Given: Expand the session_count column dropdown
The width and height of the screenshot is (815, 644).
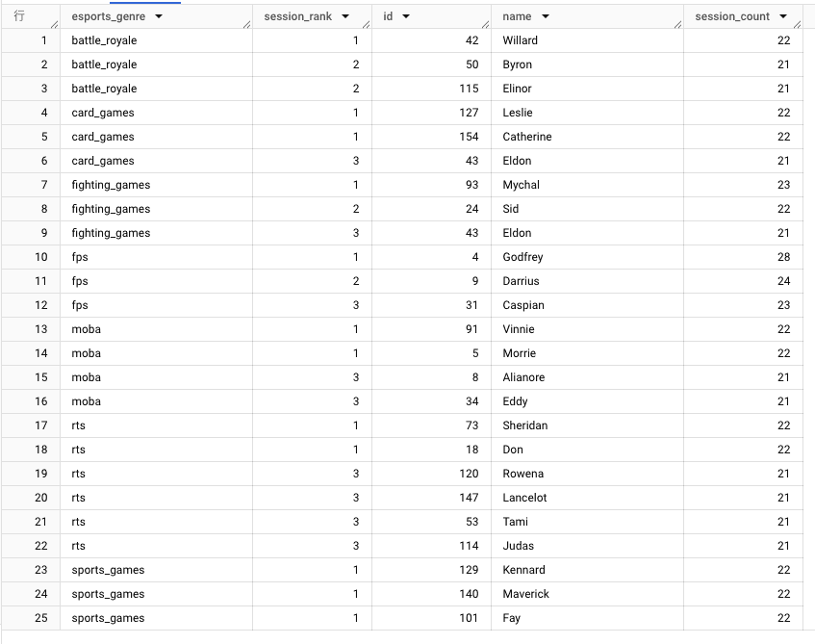Looking at the screenshot, I should [x=785, y=17].
